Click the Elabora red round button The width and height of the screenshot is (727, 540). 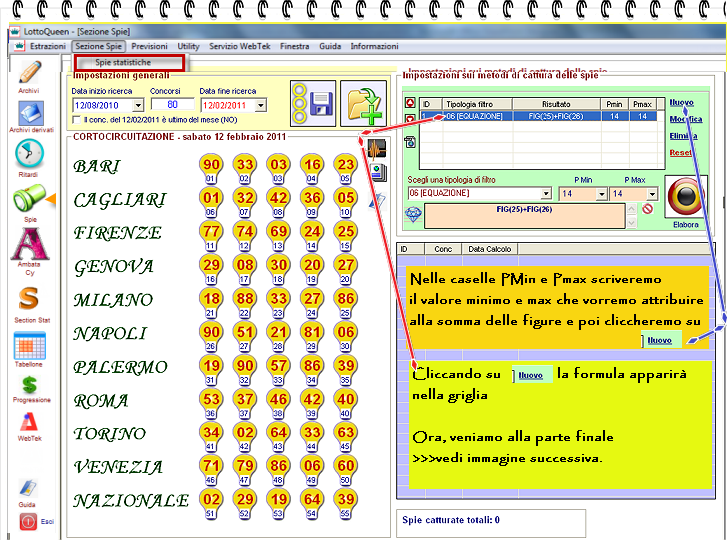[x=686, y=197]
